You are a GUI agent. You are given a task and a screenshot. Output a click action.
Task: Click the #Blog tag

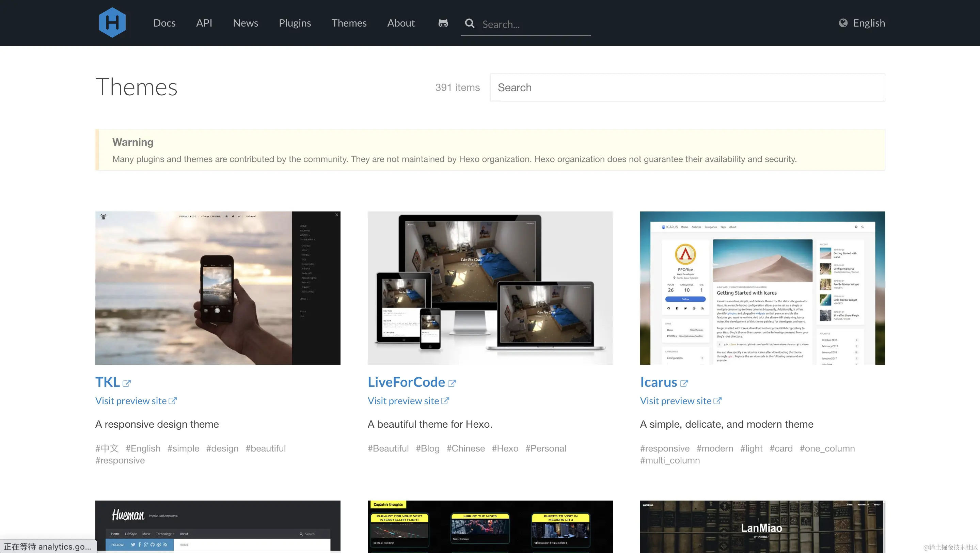pos(428,448)
